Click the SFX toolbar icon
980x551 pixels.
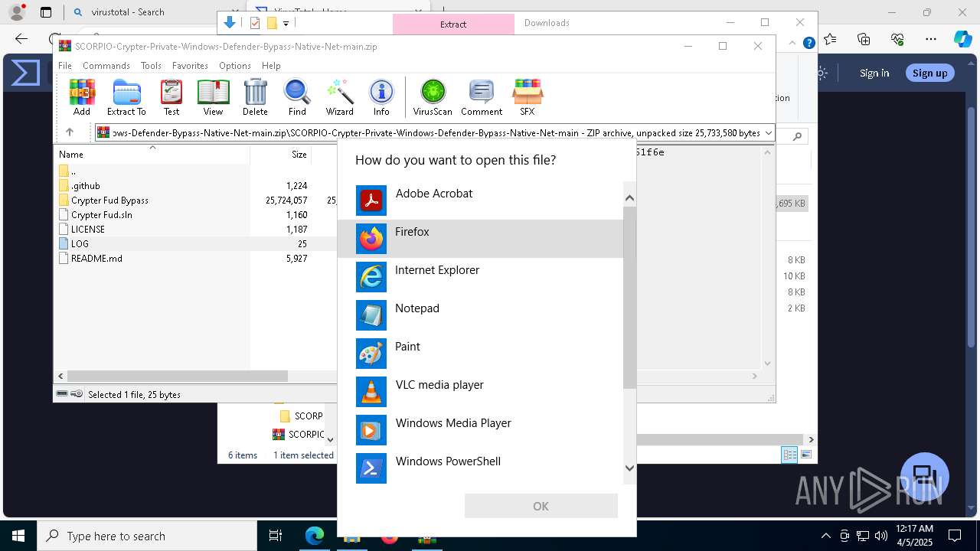pyautogui.click(x=528, y=97)
